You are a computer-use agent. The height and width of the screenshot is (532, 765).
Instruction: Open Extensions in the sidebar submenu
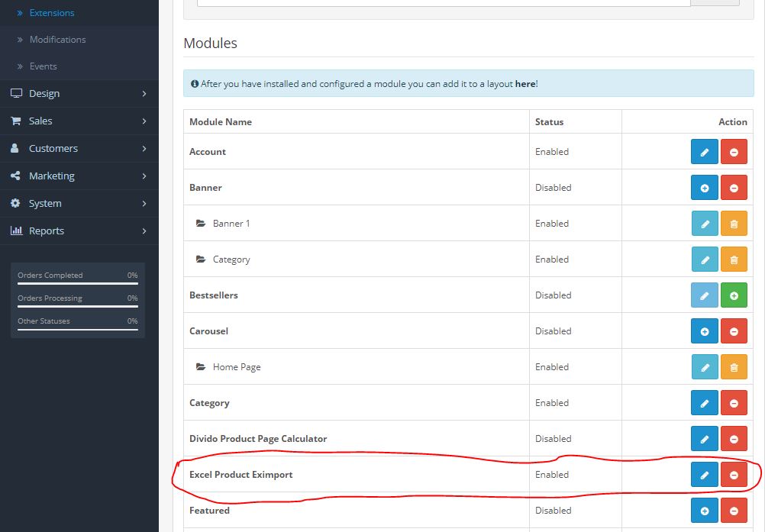(x=52, y=13)
